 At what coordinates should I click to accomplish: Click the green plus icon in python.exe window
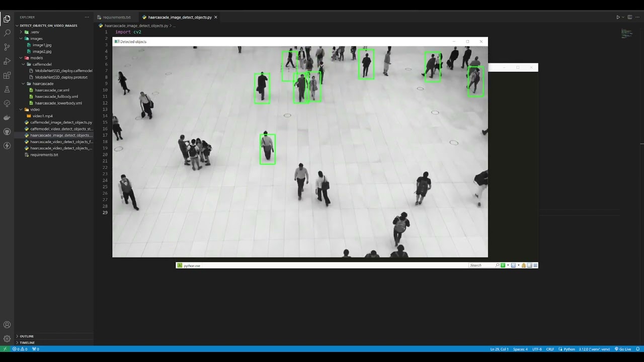pos(503,265)
